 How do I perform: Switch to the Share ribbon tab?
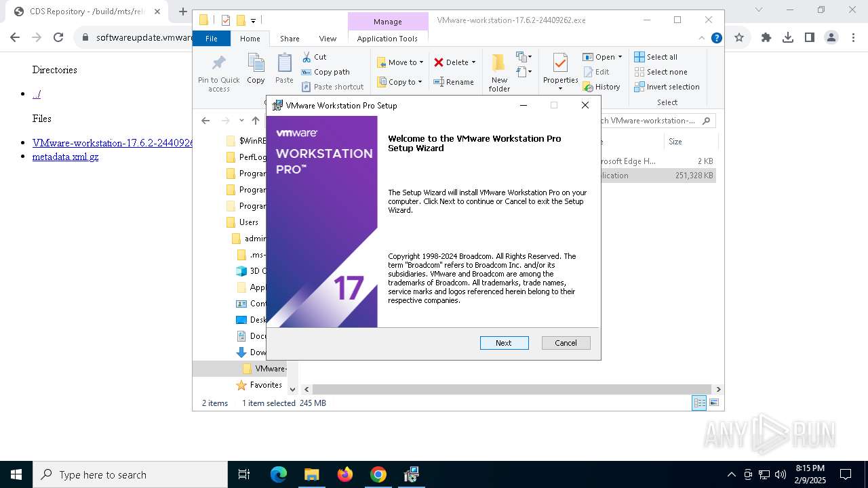[290, 39]
